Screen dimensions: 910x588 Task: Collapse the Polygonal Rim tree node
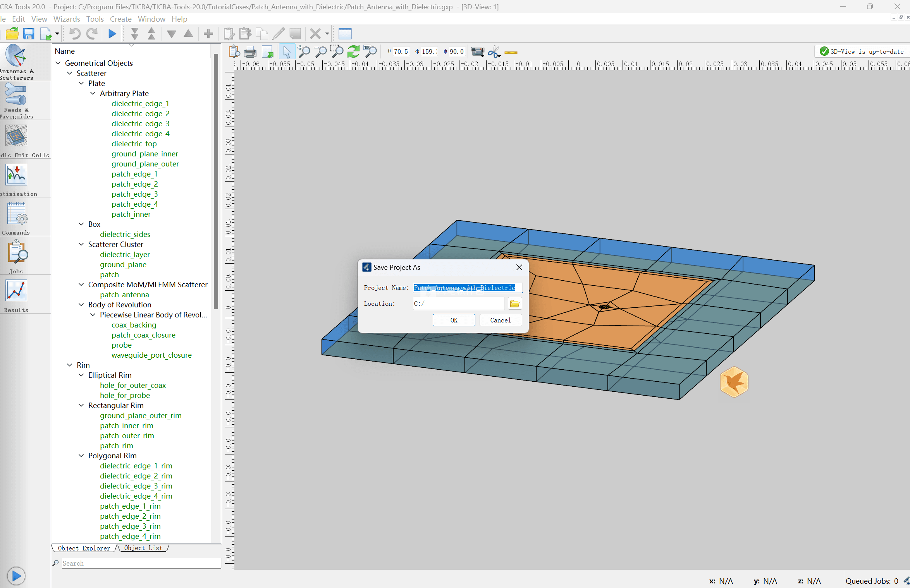pos(81,456)
